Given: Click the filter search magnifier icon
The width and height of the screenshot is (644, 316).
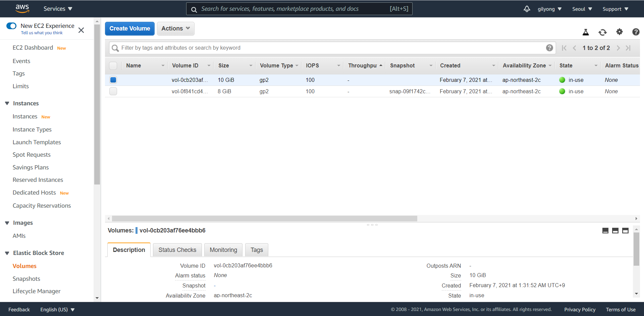Looking at the screenshot, I should [x=115, y=48].
